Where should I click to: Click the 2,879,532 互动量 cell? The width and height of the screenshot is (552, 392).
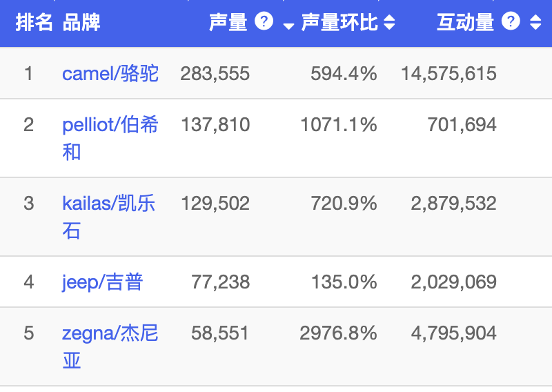point(453,204)
